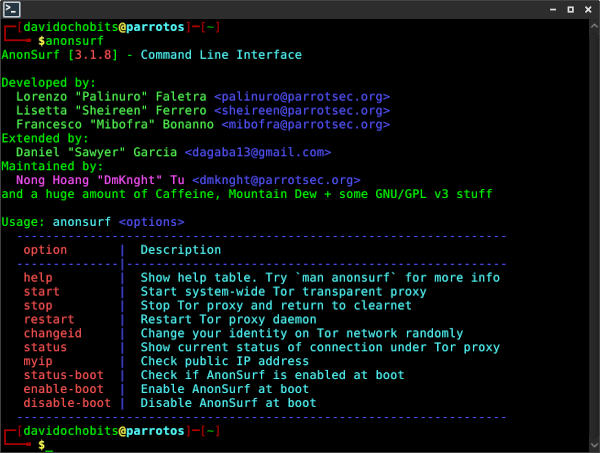Click the name Lorenzo "Palinuro" Faletra
600x453 pixels.
111,96
